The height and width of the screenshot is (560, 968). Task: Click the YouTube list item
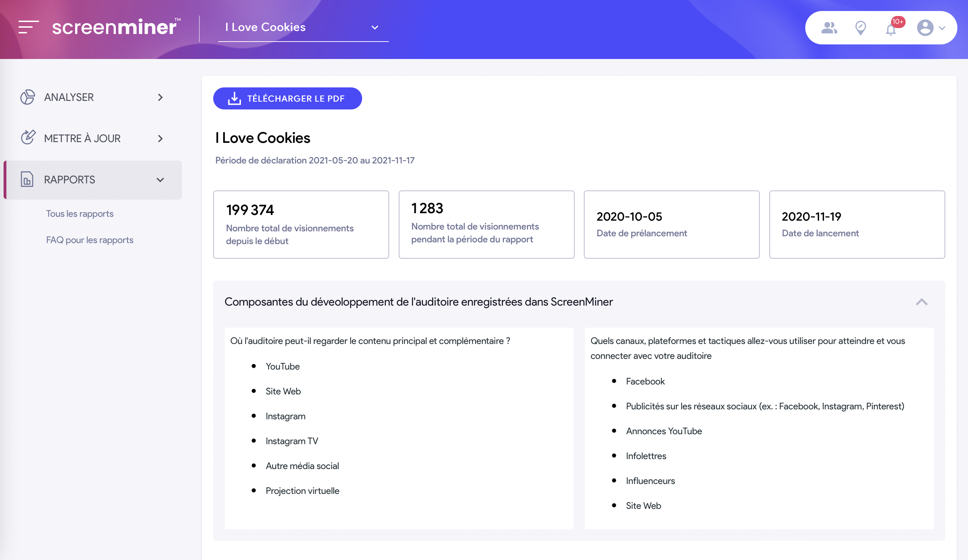click(x=283, y=366)
